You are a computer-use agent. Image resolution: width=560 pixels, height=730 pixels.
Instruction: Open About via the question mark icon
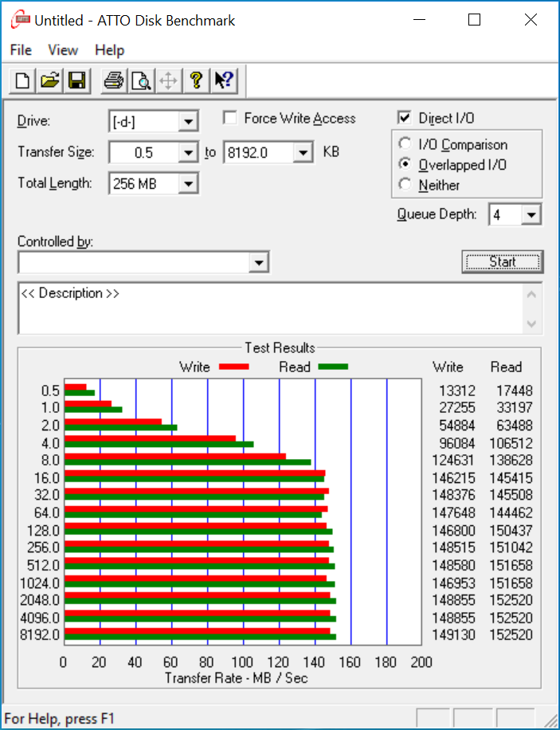(x=196, y=81)
